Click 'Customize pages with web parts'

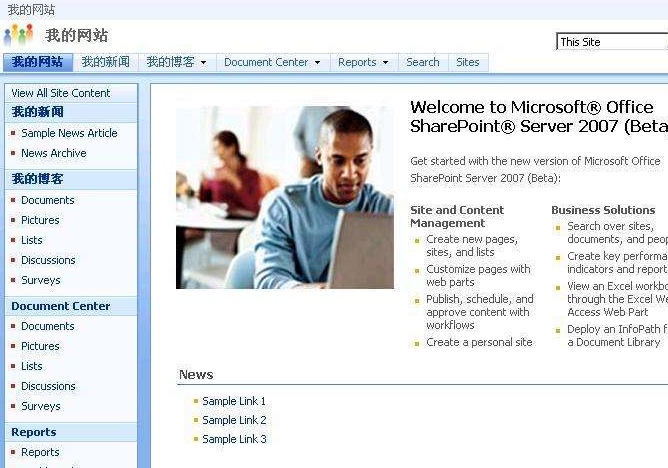click(478, 276)
